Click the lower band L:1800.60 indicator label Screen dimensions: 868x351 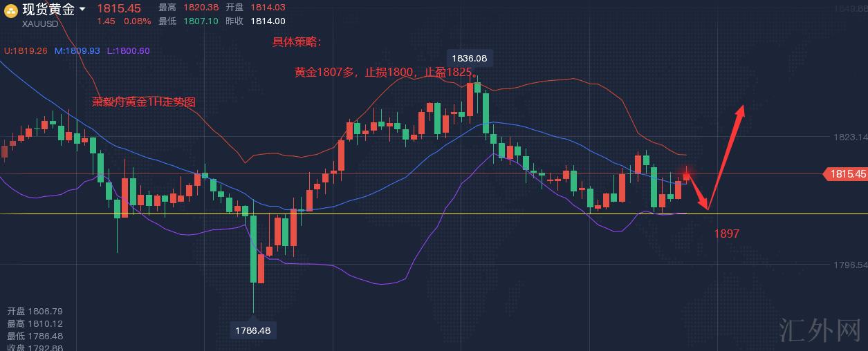click(128, 50)
